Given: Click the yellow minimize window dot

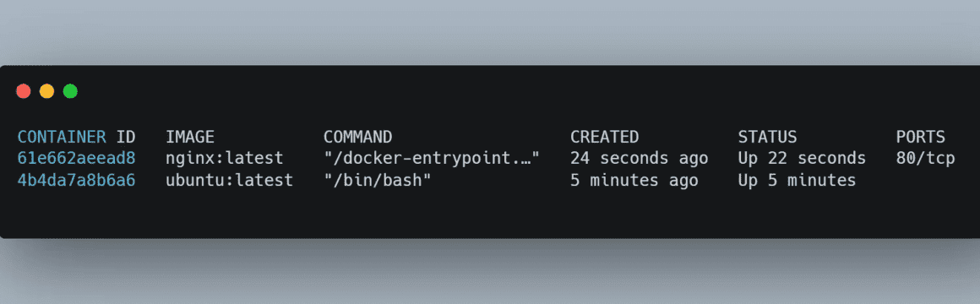Looking at the screenshot, I should coord(46,91).
